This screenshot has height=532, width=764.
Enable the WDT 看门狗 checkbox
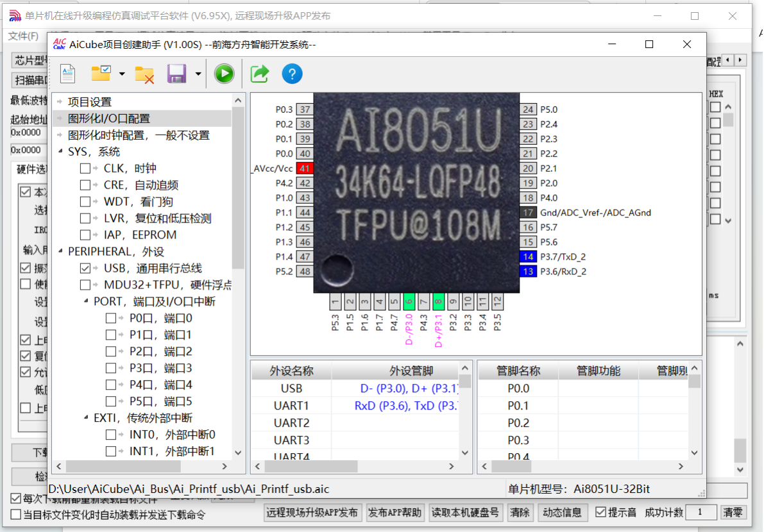click(x=85, y=201)
